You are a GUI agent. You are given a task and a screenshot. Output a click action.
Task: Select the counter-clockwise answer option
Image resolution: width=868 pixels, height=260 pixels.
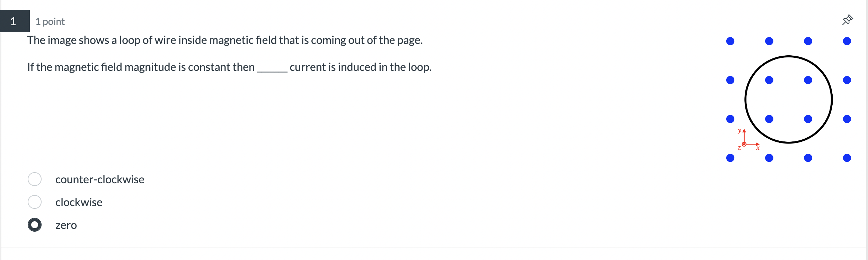pos(35,179)
